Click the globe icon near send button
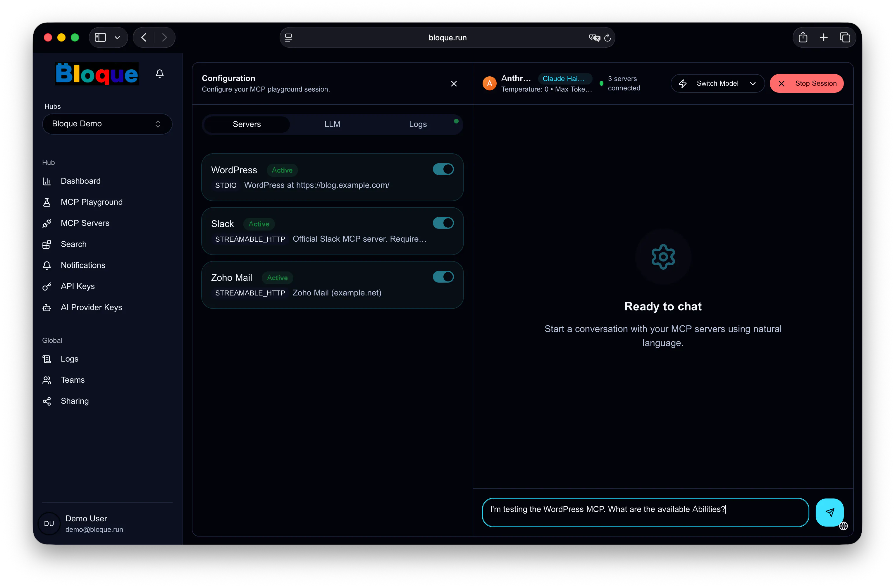 click(x=844, y=526)
